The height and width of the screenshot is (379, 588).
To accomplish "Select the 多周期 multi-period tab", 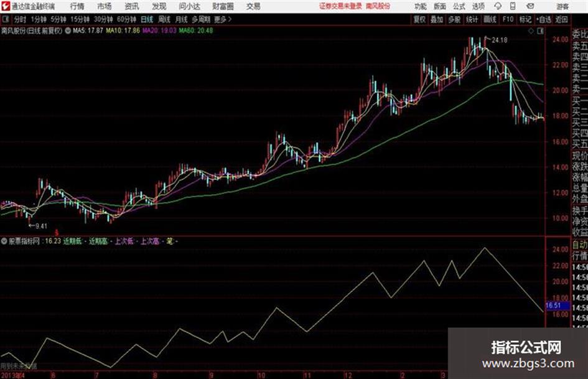I will 201,19.
